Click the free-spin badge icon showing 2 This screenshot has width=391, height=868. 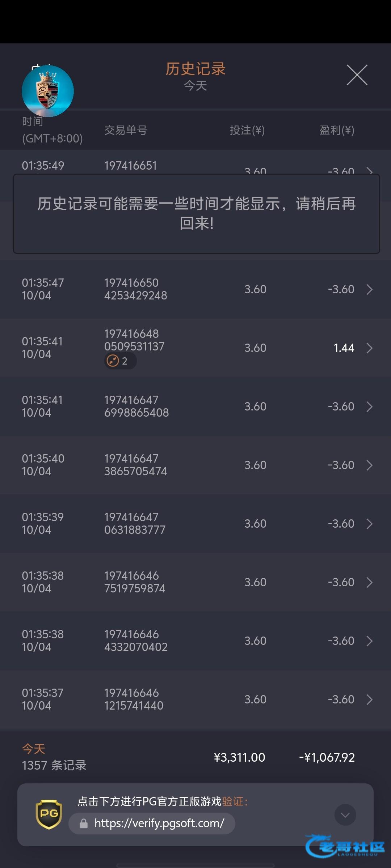pyautogui.click(x=113, y=361)
